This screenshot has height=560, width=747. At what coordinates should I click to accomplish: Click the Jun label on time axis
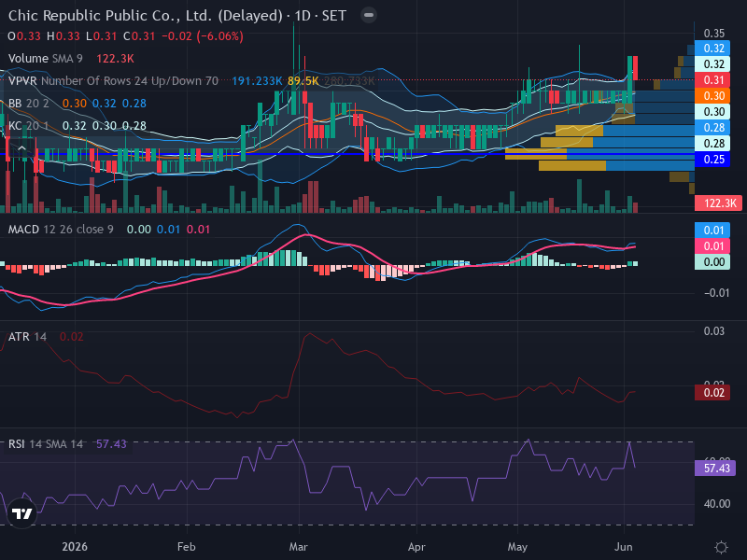coord(624,547)
